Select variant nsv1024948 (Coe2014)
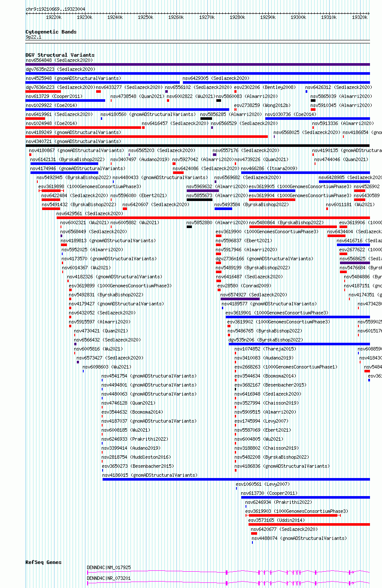This screenshot has height=588, width=382. click(52, 123)
